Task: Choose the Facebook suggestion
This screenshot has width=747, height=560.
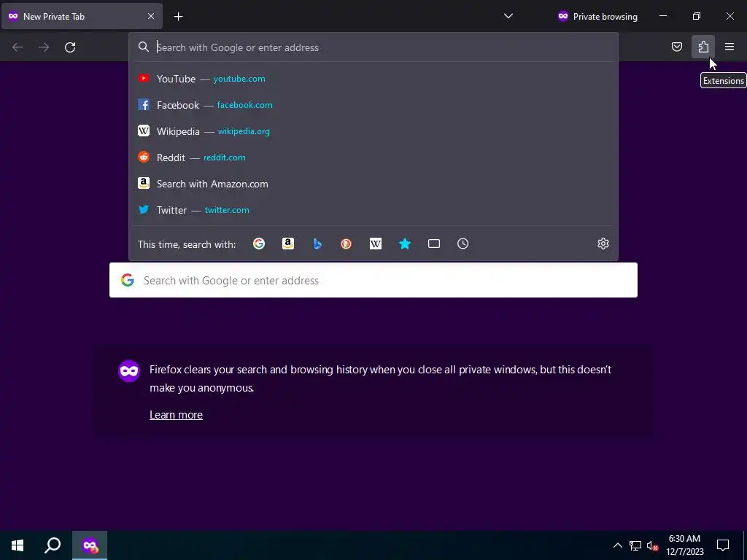Action: click(373, 105)
